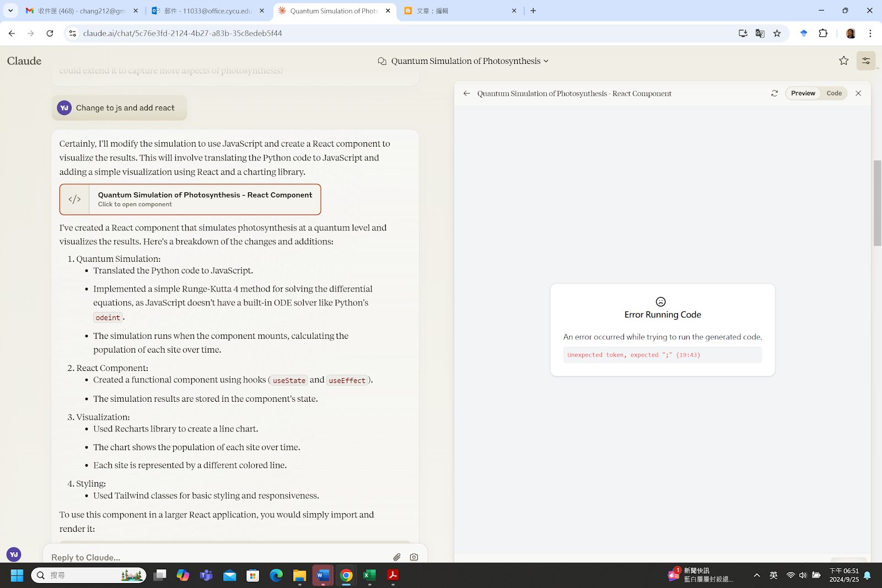This screenshot has height=588, width=882.
Task: Click the Error Running Code heading
Action: point(663,315)
